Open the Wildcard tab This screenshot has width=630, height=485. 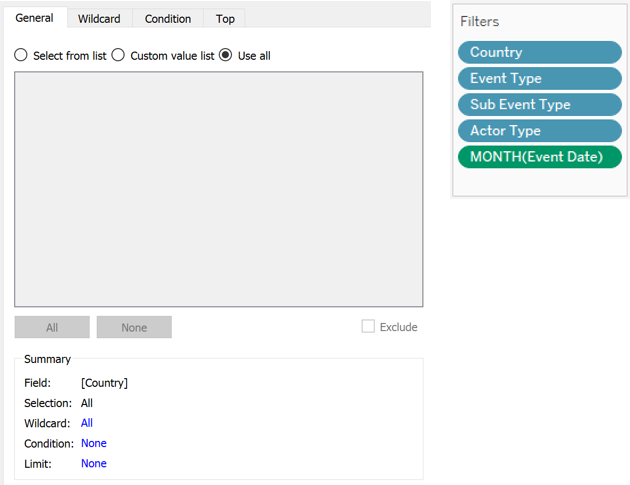tap(99, 19)
